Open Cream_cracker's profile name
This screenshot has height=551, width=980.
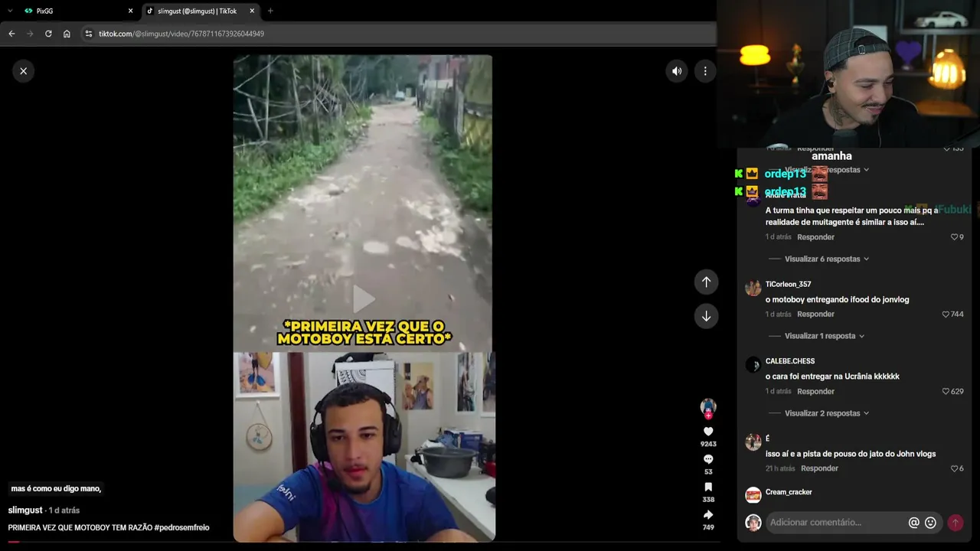(789, 492)
